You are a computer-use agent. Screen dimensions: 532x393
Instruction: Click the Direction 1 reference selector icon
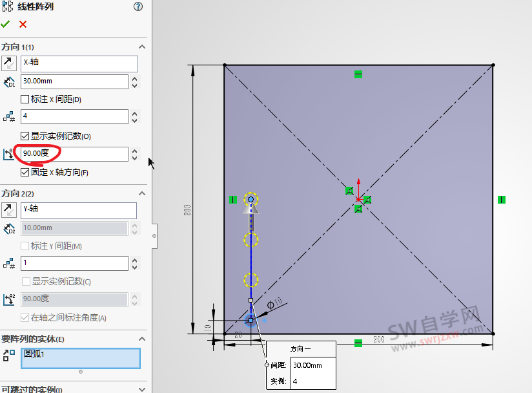pos(9,63)
